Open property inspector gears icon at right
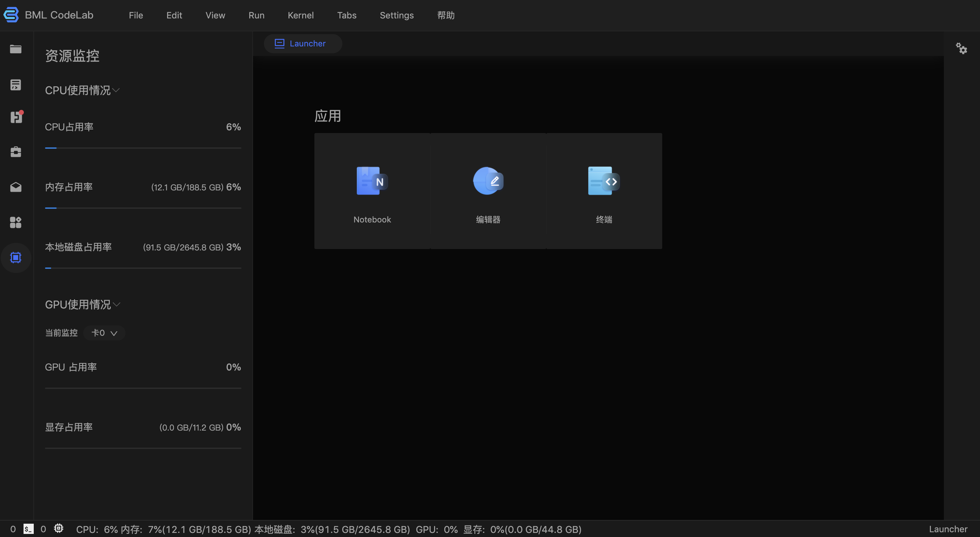Screen dimensions: 980x537 [961, 48]
